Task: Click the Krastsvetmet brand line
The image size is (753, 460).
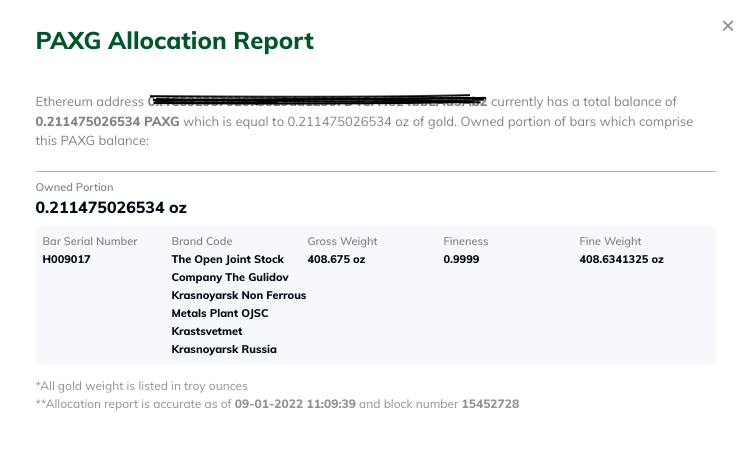Action: click(207, 331)
